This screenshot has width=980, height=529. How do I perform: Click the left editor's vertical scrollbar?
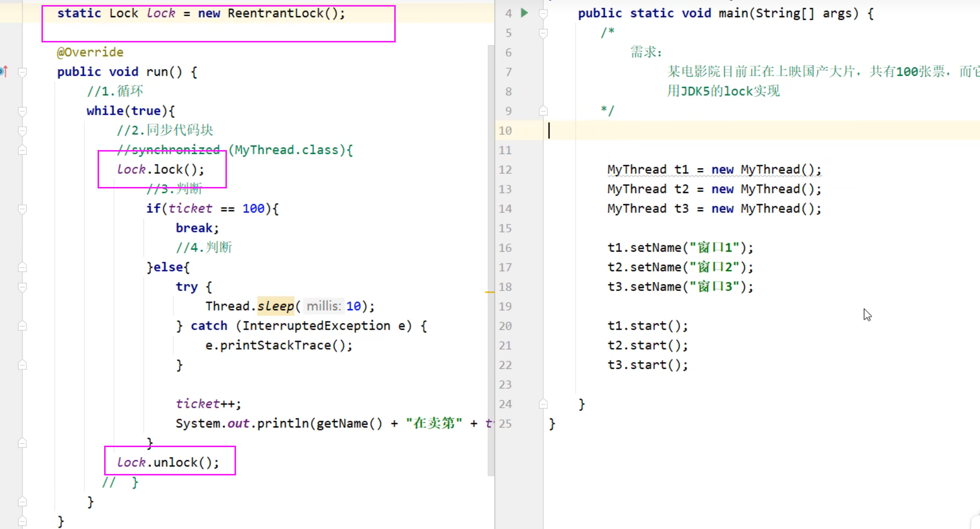coord(490,253)
